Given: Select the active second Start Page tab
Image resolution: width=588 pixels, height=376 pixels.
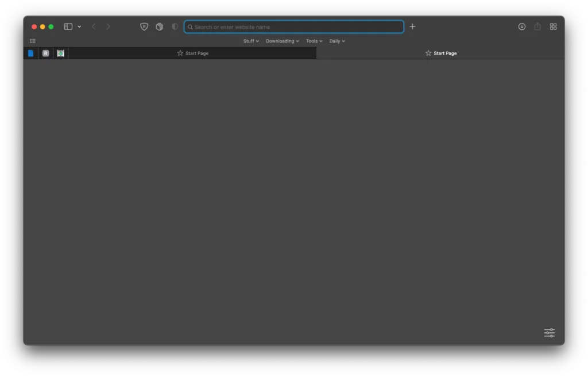Looking at the screenshot, I should tap(440, 53).
